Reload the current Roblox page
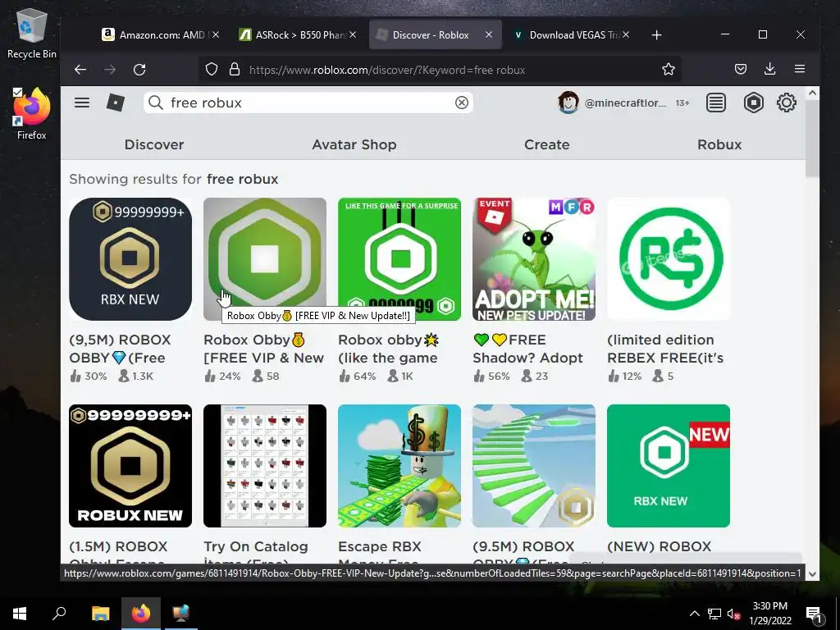Viewport: 840px width, 630px height. pyautogui.click(x=139, y=69)
